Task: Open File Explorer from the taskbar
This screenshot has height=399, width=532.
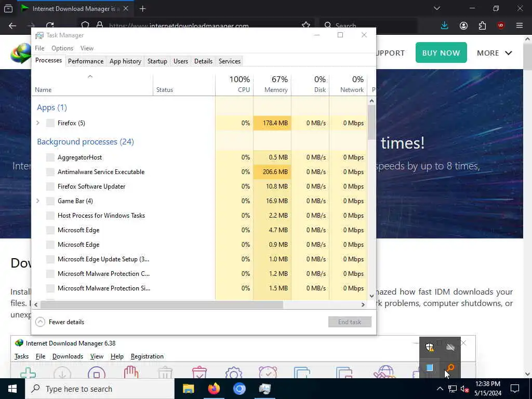Action: tap(188, 389)
